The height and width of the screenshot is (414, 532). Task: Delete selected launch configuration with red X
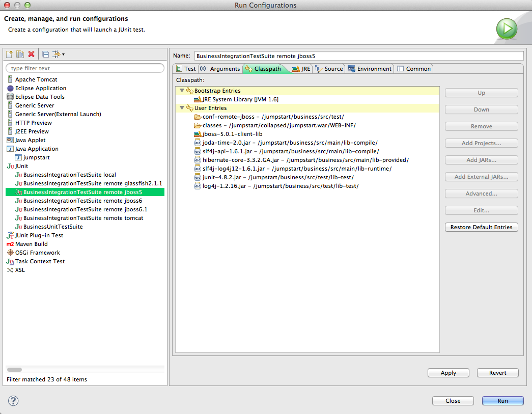tap(31, 54)
